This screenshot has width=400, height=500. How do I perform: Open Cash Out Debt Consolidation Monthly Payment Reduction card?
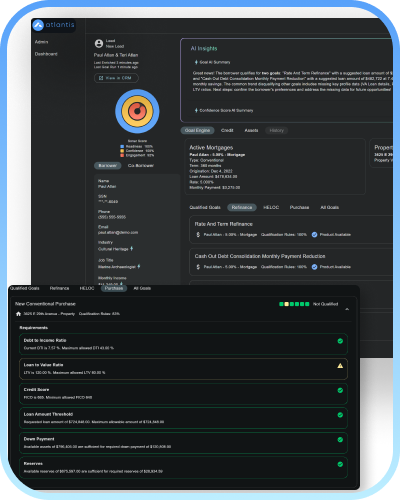(x=291, y=262)
